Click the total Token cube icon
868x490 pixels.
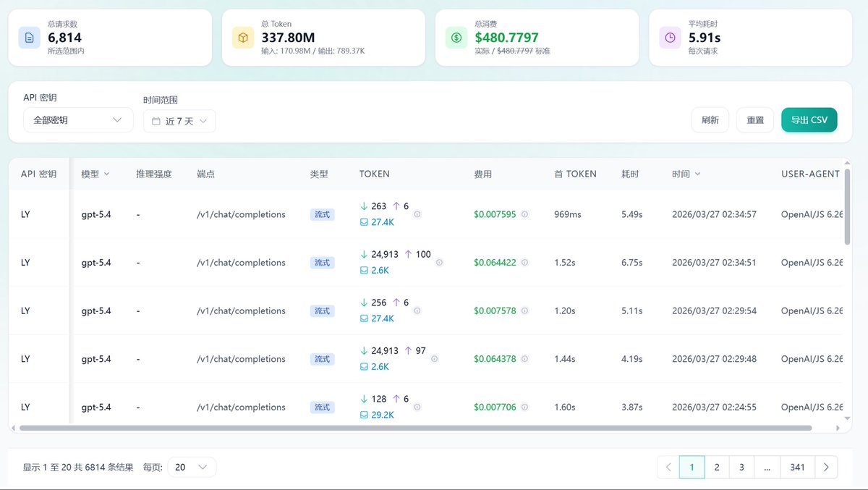243,38
